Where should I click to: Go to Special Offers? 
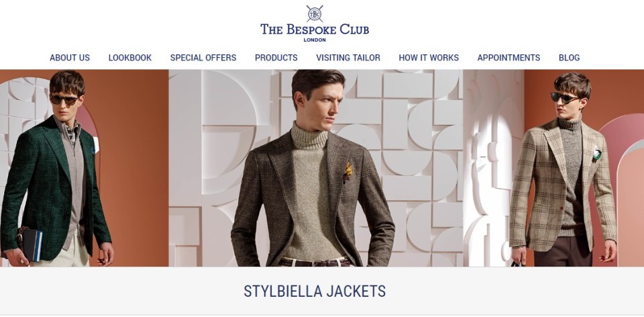click(x=203, y=58)
